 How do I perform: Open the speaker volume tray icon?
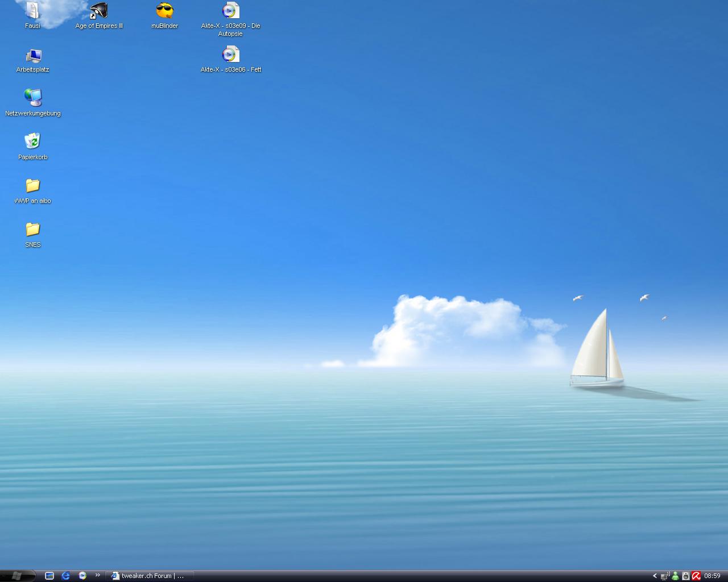685,576
